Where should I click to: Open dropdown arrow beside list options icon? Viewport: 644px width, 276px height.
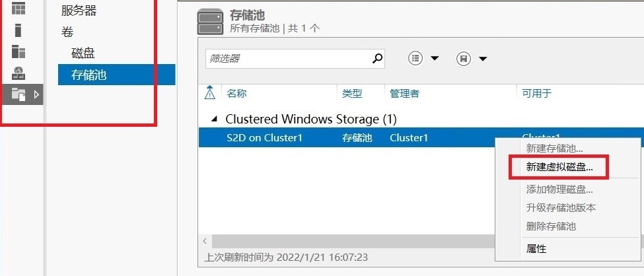coord(435,59)
